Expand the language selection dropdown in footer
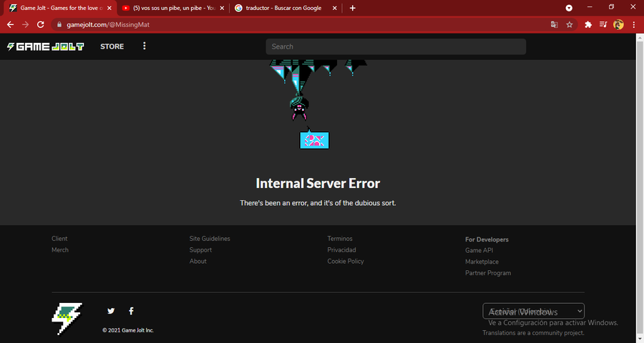 pos(533,311)
